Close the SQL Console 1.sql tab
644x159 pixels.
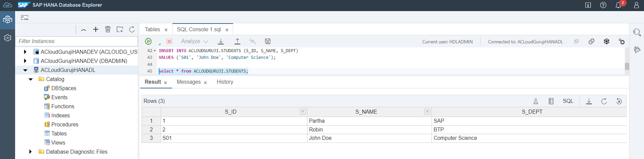227,30
